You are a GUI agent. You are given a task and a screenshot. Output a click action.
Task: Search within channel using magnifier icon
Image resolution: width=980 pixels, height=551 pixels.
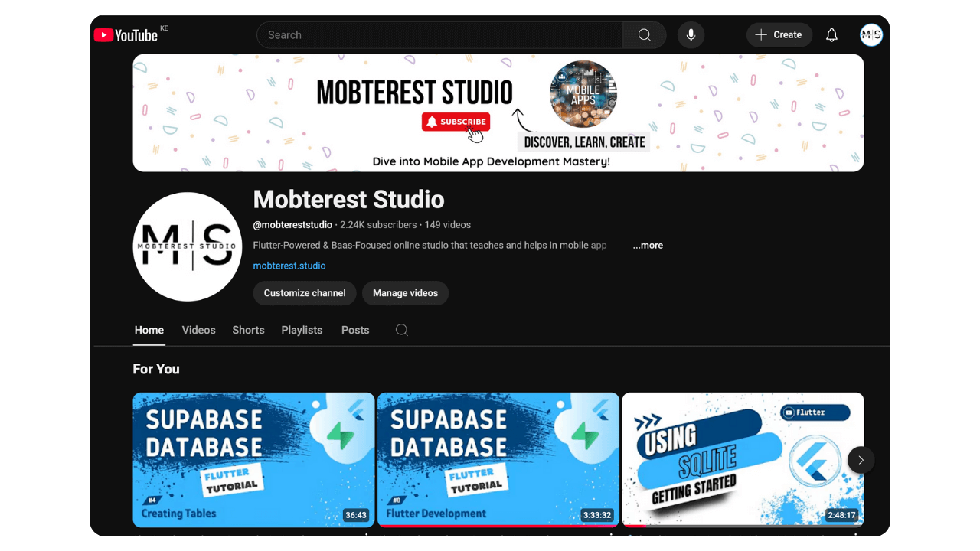[x=402, y=330]
